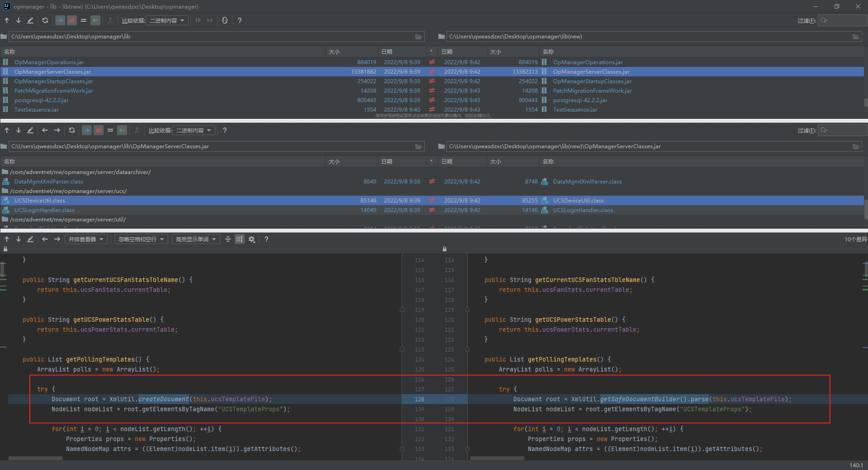Image resolution: width=868 pixels, height=470 pixels.
Task: Toggle show equal files filter in top toolbar
Action: 84,20
